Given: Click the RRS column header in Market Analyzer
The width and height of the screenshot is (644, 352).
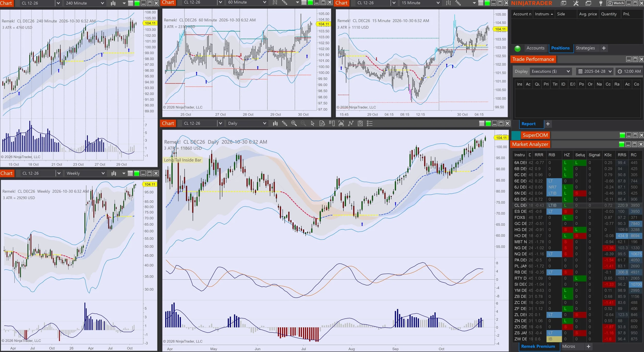Looking at the screenshot, I should point(622,155).
